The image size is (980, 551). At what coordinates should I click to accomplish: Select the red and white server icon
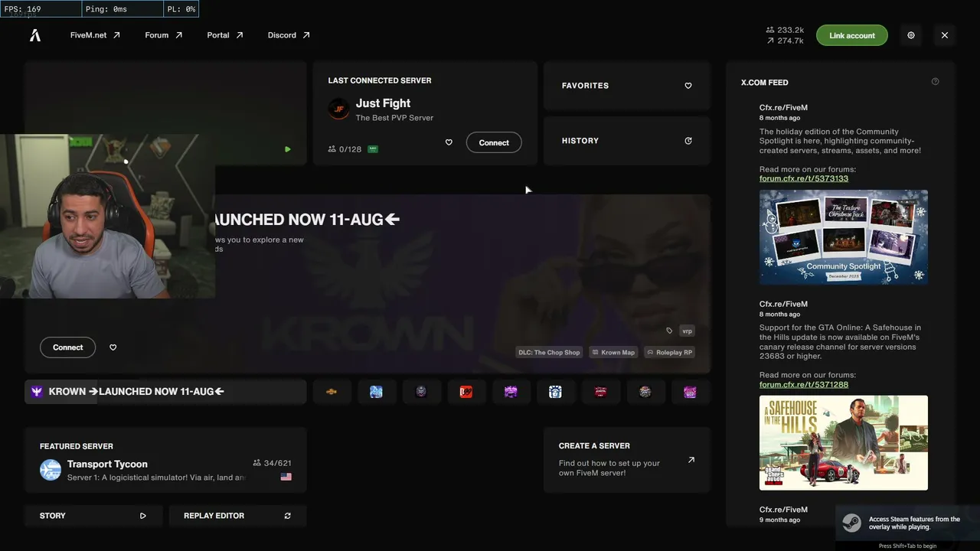(465, 392)
